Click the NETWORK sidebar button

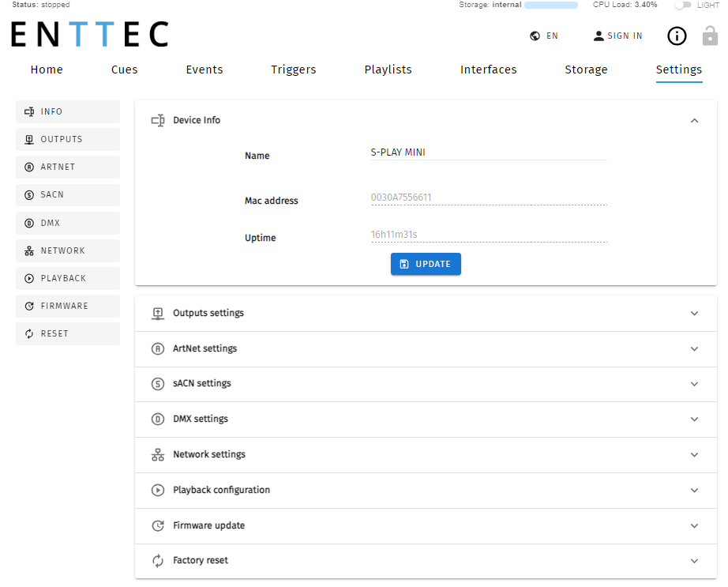pyautogui.click(x=68, y=250)
